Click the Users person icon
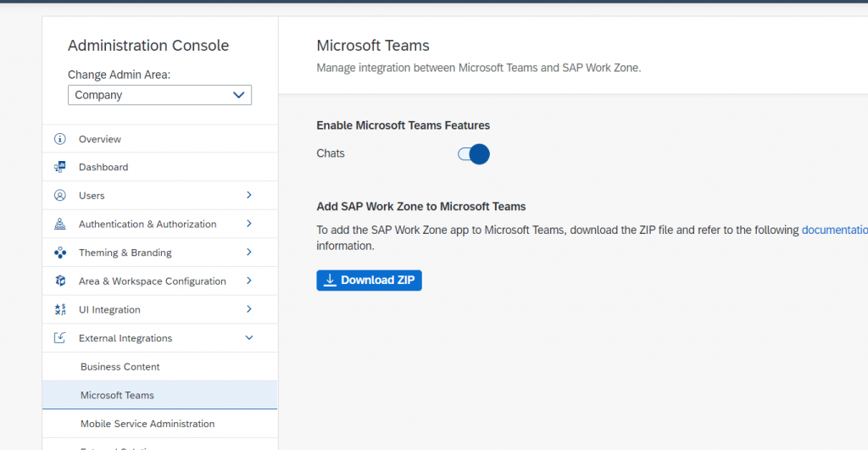The height and width of the screenshot is (450, 868). [x=60, y=196]
